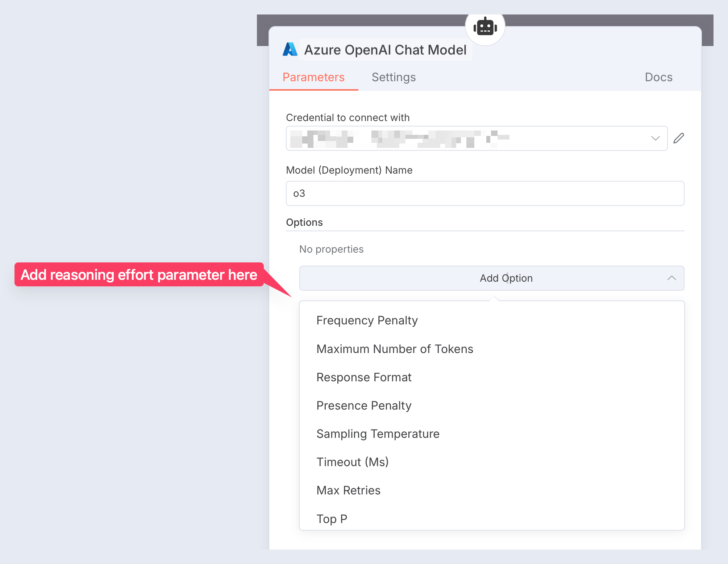Click the Azure OpenAI Chat Model title
The image size is (728, 564).
tap(385, 50)
